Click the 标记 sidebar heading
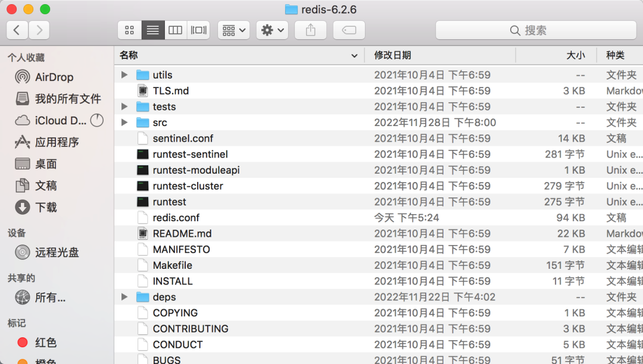The height and width of the screenshot is (364, 643). pyautogui.click(x=17, y=323)
